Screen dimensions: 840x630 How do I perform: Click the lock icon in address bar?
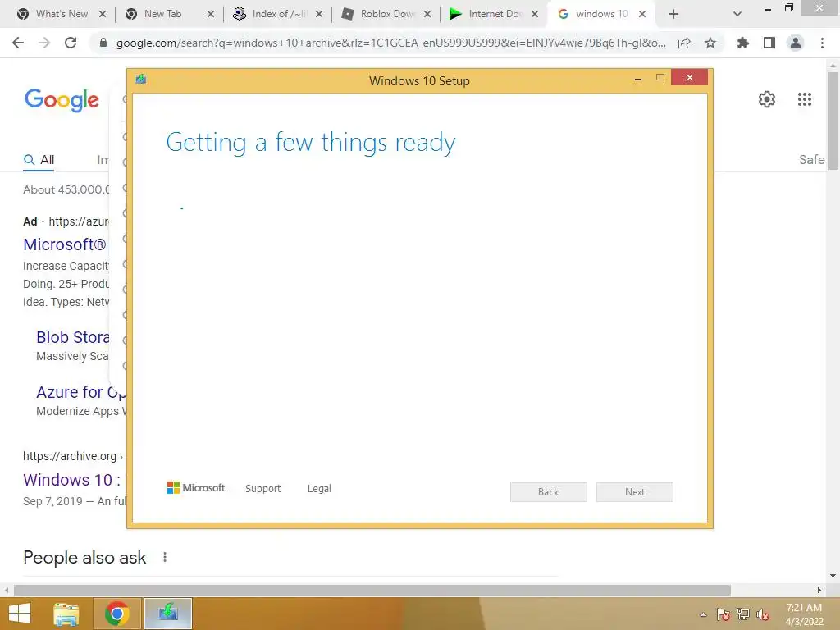pyautogui.click(x=103, y=43)
